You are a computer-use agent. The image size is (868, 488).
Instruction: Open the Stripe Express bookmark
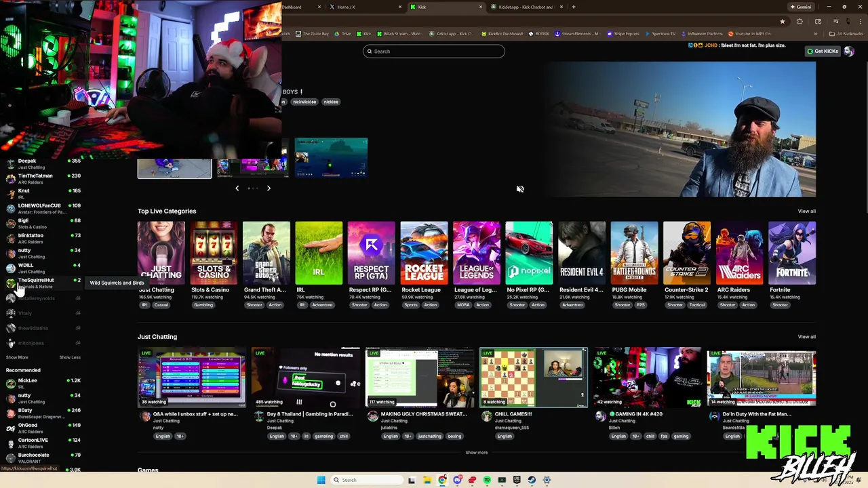tap(623, 33)
